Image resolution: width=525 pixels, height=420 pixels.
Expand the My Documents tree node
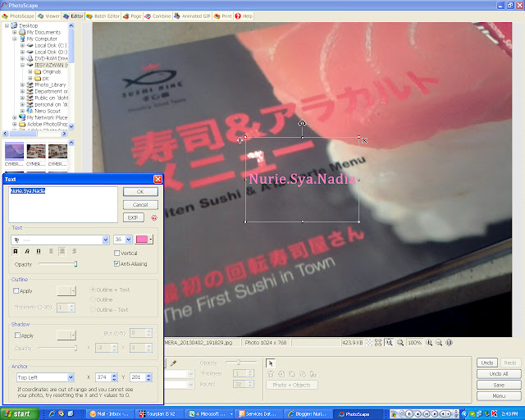click(15, 32)
